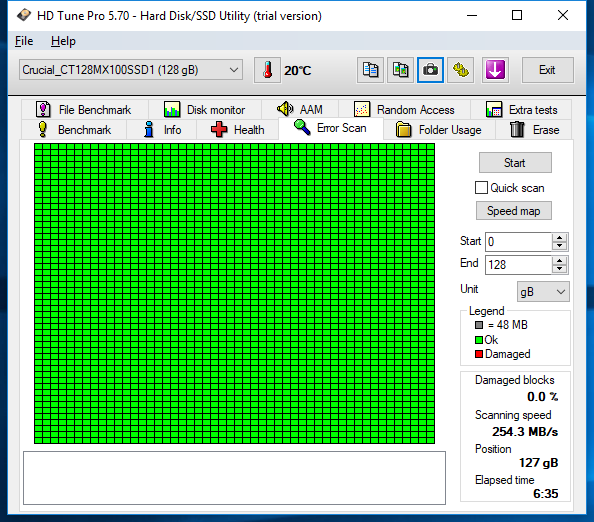The height and width of the screenshot is (522, 594).
Task: Open options with the gear wrench icon
Action: click(x=461, y=70)
